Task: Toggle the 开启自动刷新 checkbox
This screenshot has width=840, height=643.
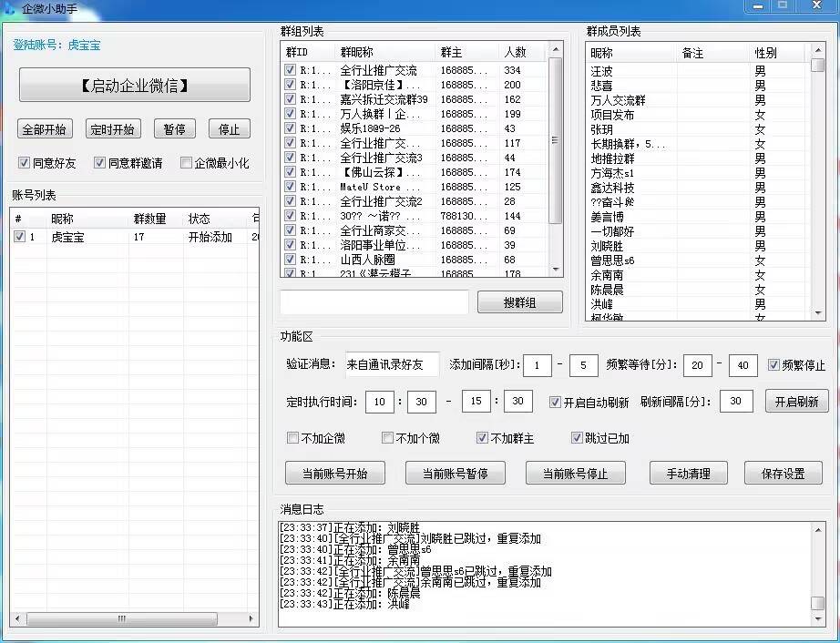Action: pyautogui.click(x=555, y=402)
